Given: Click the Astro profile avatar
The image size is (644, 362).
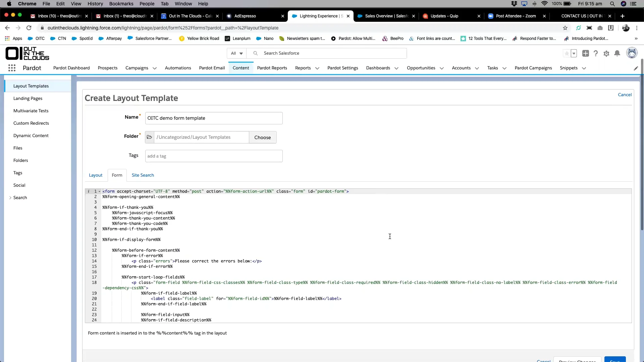Looking at the screenshot, I should point(632,53).
